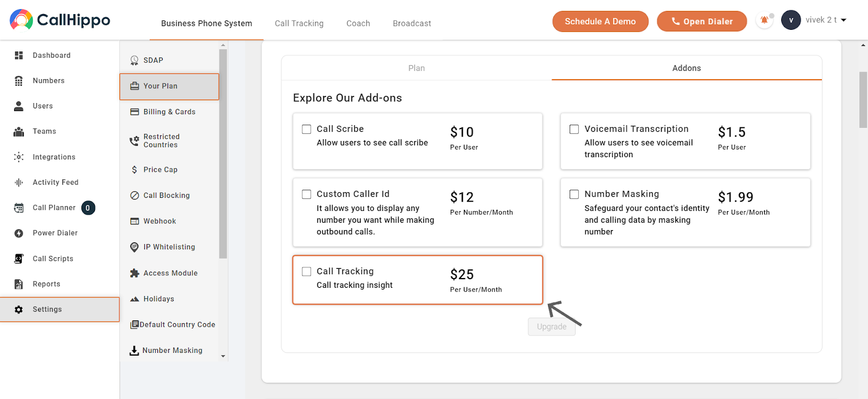Open the Coach tab
The height and width of the screenshot is (399, 868).
click(x=358, y=23)
